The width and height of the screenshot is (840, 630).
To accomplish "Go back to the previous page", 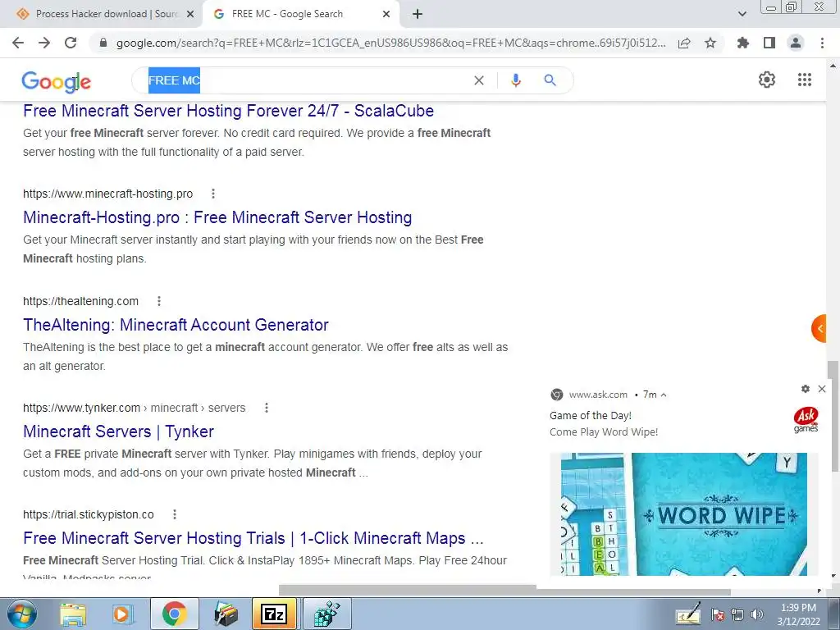I will (18, 43).
